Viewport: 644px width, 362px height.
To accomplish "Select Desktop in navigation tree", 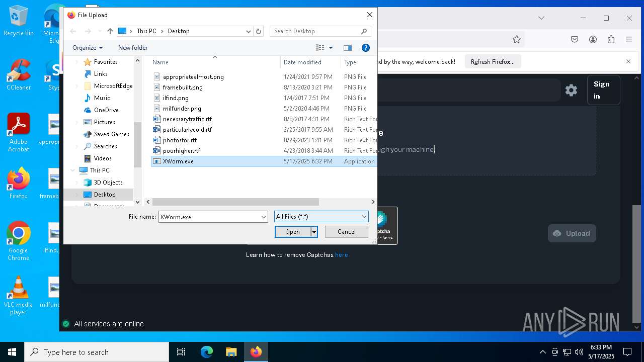I will click(105, 195).
